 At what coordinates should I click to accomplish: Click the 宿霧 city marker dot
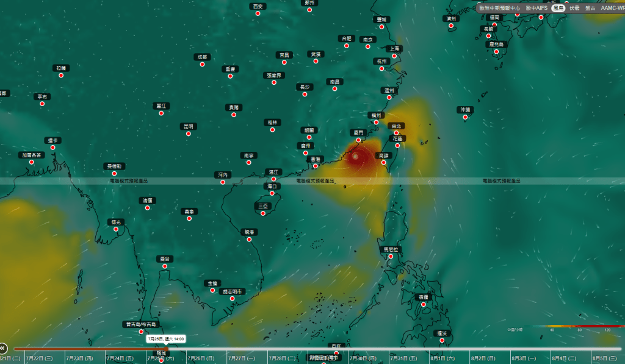click(x=424, y=304)
